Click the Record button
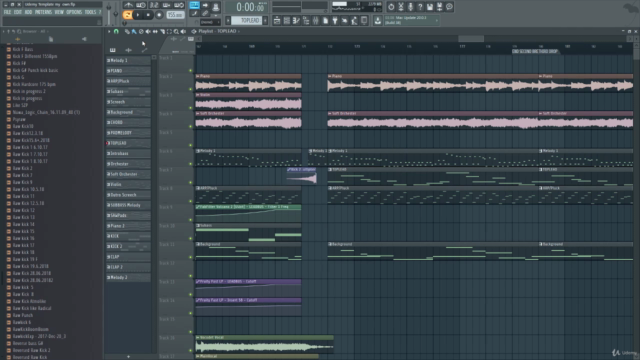 point(159,15)
